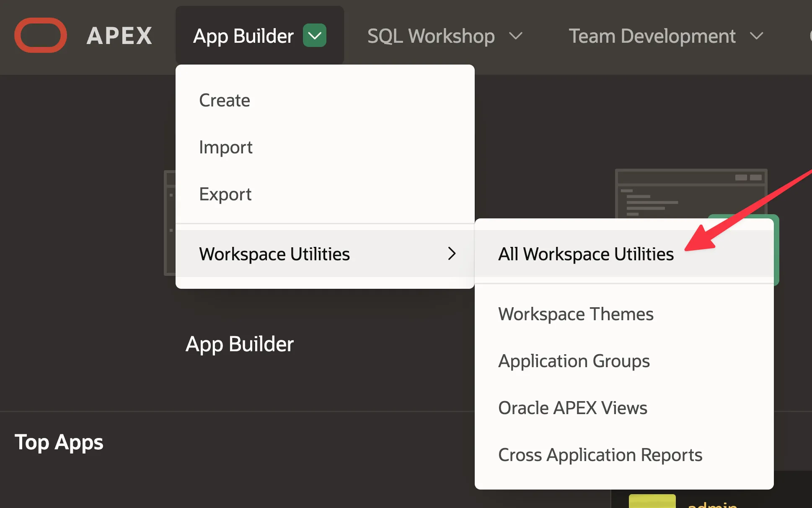Click the Oracle red oval logo
The width and height of the screenshot is (812, 508).
tap(41, 35)
